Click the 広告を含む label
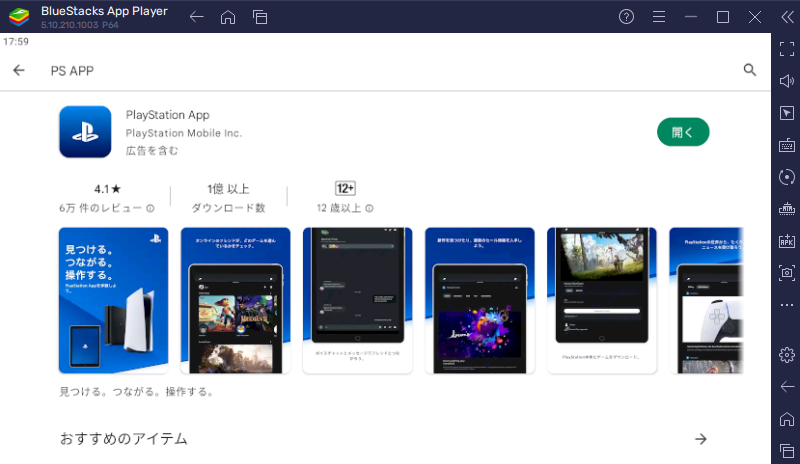The image size is (800, 464). [x=152, y=151]
